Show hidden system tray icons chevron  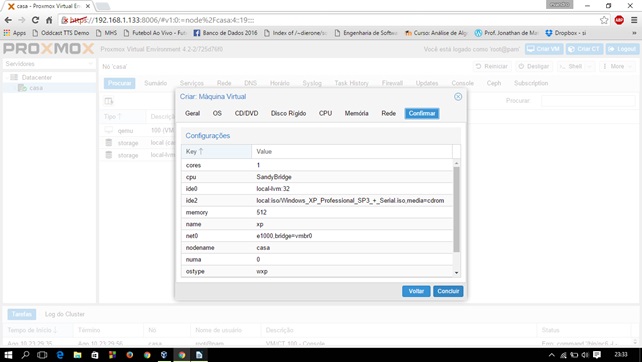tap(552, 355)
